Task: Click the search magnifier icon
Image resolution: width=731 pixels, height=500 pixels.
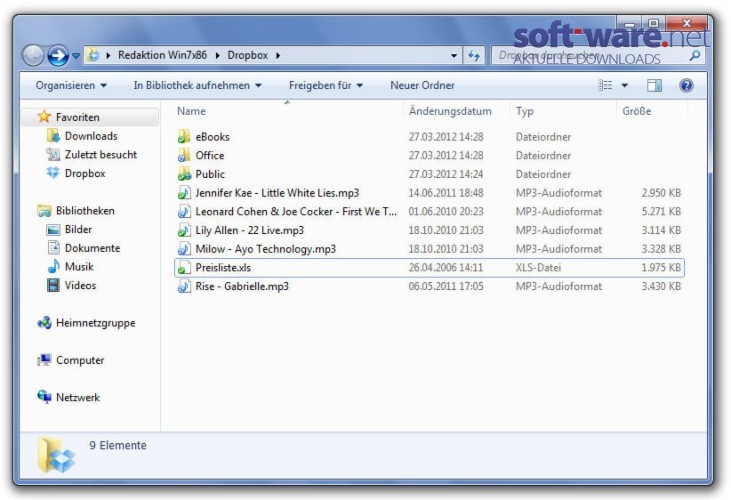Action: [x=695, y=55]
